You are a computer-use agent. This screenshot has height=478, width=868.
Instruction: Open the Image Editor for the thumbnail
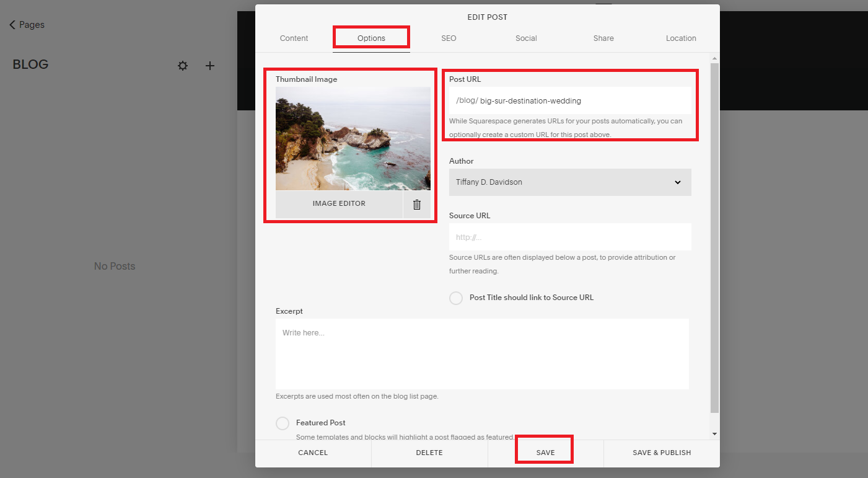[339, 203]
